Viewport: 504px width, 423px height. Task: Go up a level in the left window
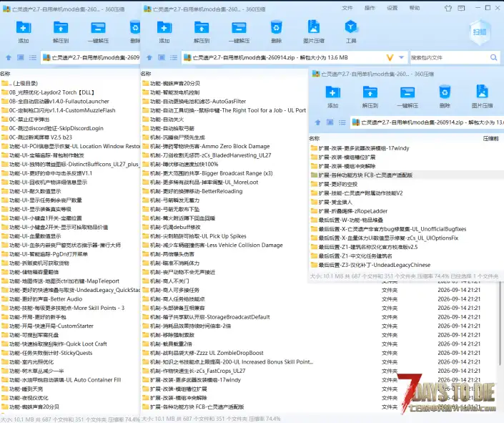[x=9, y=58]
